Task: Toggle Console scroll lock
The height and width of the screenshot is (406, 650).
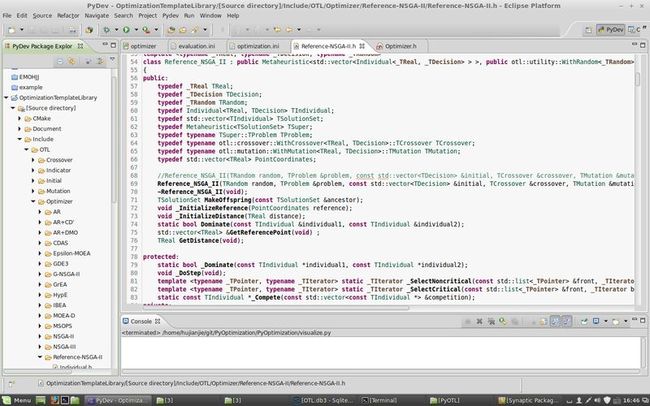Action: 543,321
